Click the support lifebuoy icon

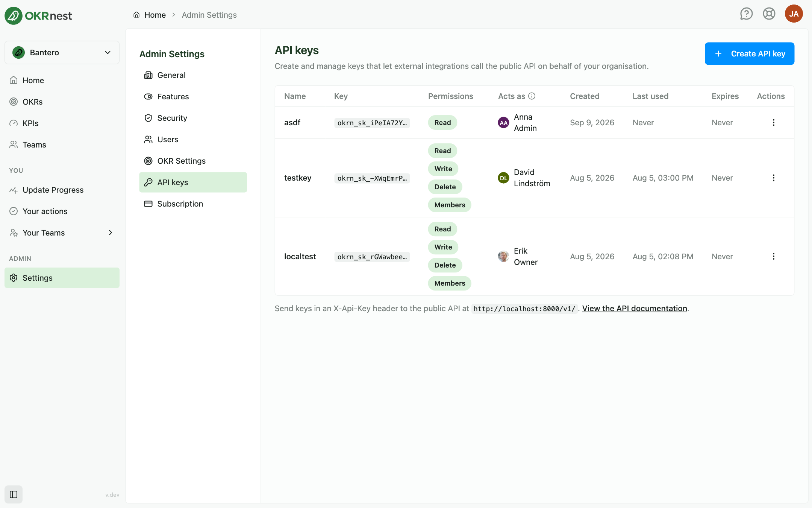point(769,14)
